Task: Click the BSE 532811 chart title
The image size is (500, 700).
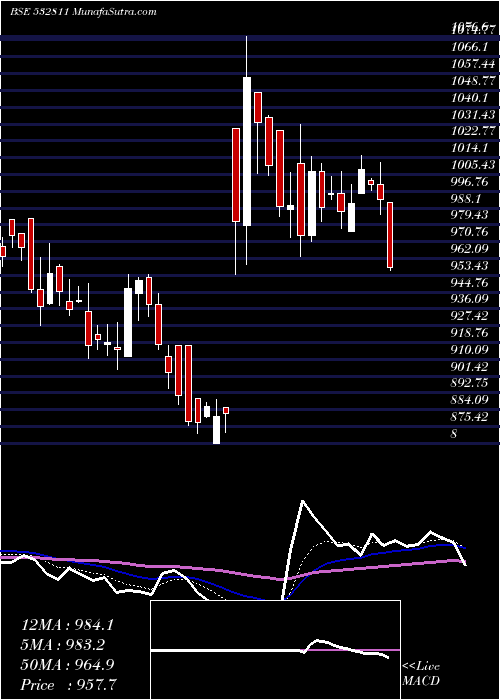Action: click(83, 12)
